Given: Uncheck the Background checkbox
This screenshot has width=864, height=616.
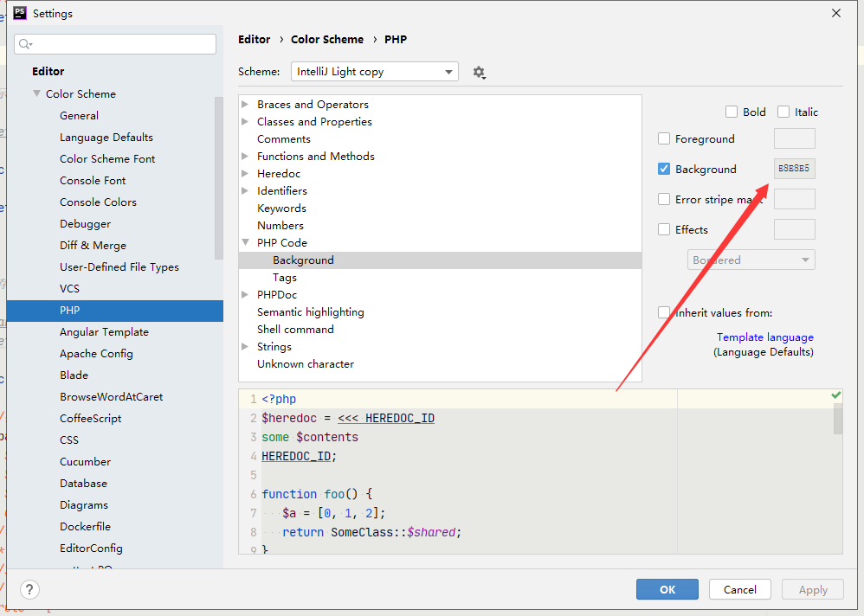Looking at the screenshot, I should (664, 169).
